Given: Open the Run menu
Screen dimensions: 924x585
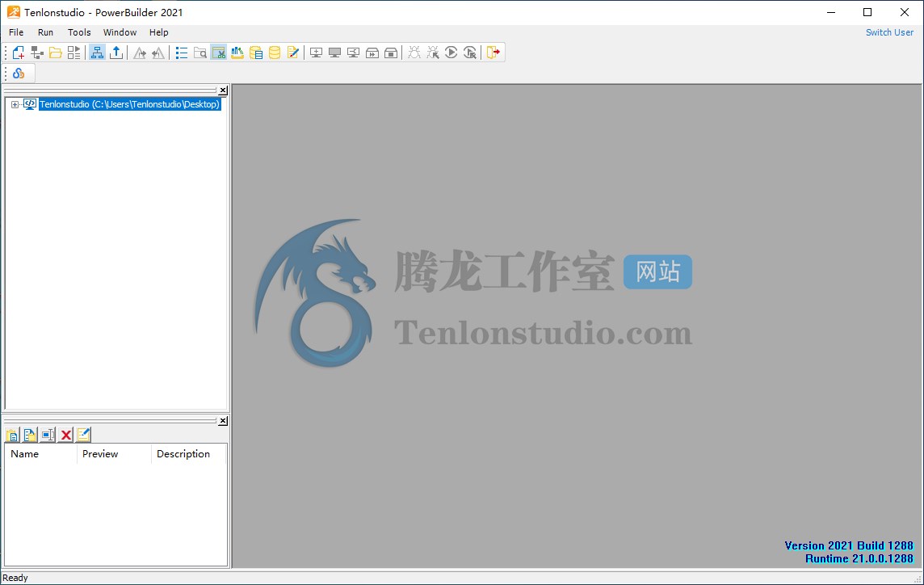Looking at the screenshot, I should click(45, 32).
